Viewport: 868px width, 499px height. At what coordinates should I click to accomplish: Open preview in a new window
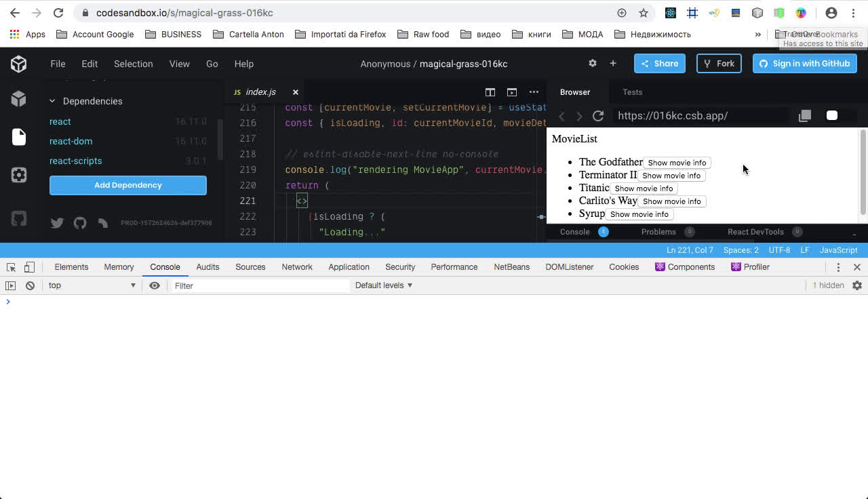click(805, 116)
